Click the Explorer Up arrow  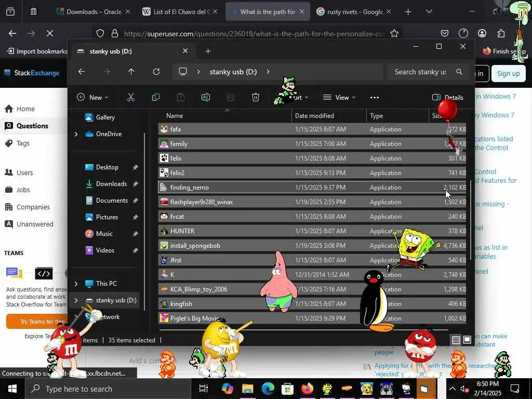pos(131,72)
